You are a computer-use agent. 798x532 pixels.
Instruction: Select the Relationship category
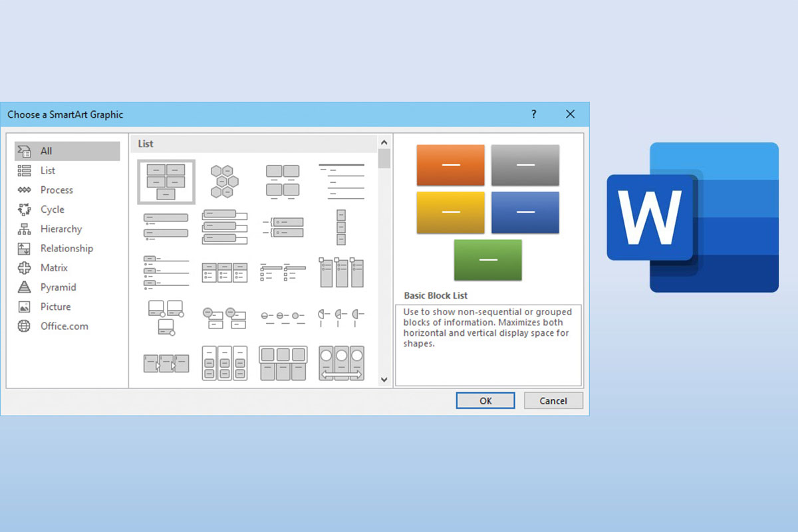tap(67, 248)
